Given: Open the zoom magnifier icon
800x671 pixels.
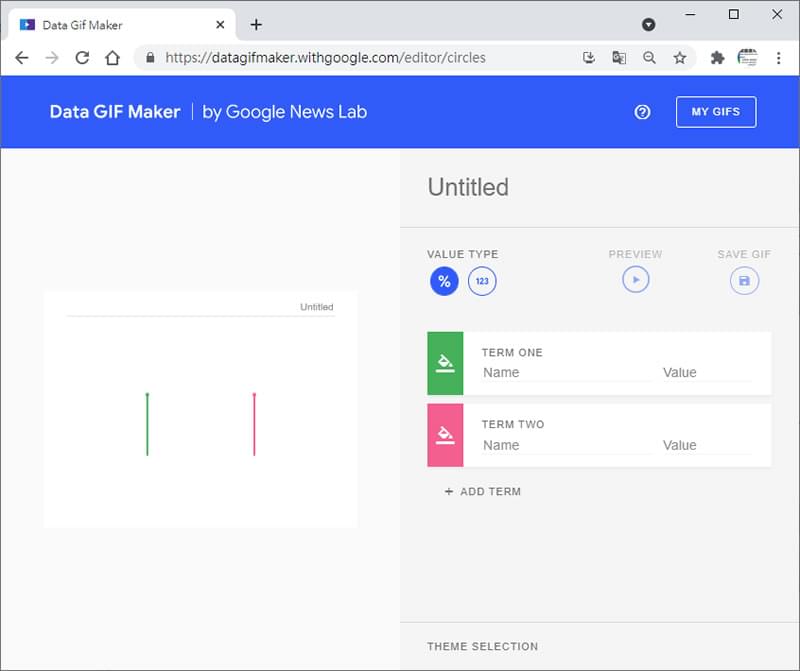Looking at the screenshot, I should coord(649,58).
